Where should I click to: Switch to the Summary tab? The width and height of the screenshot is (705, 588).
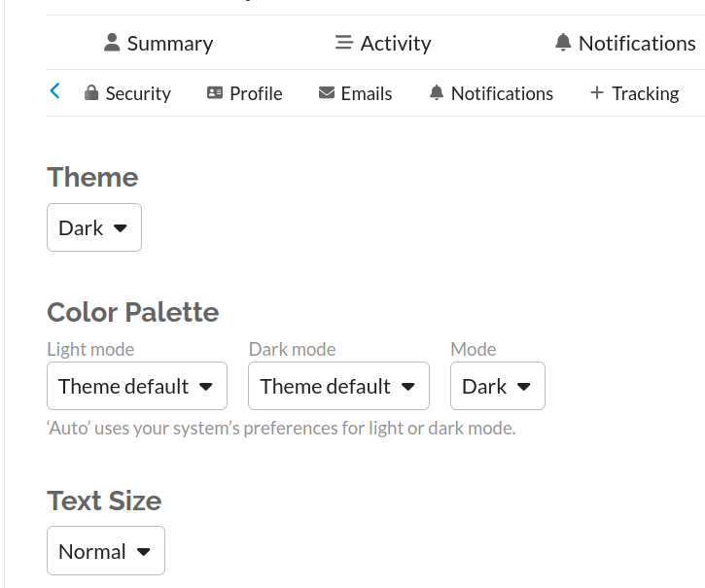click(169, 44)
